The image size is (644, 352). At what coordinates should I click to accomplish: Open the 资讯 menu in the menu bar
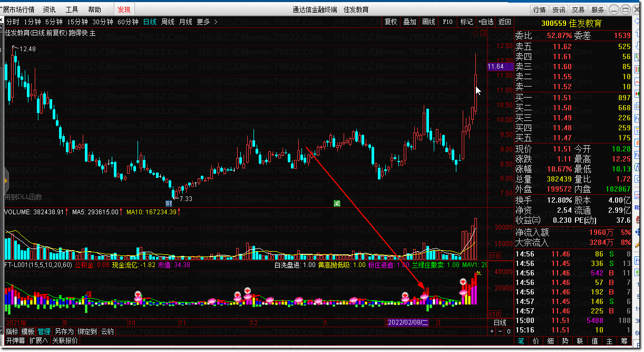[x=49, y=9]
